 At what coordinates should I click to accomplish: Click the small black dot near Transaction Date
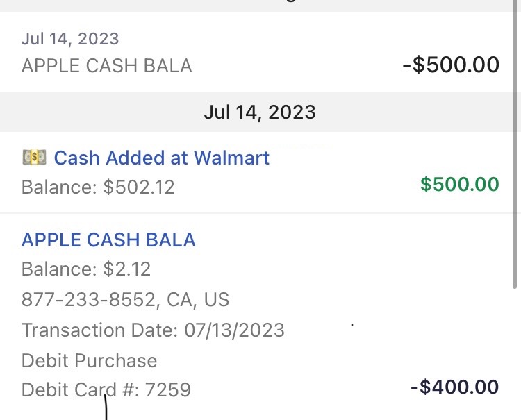tap(352, 324)
